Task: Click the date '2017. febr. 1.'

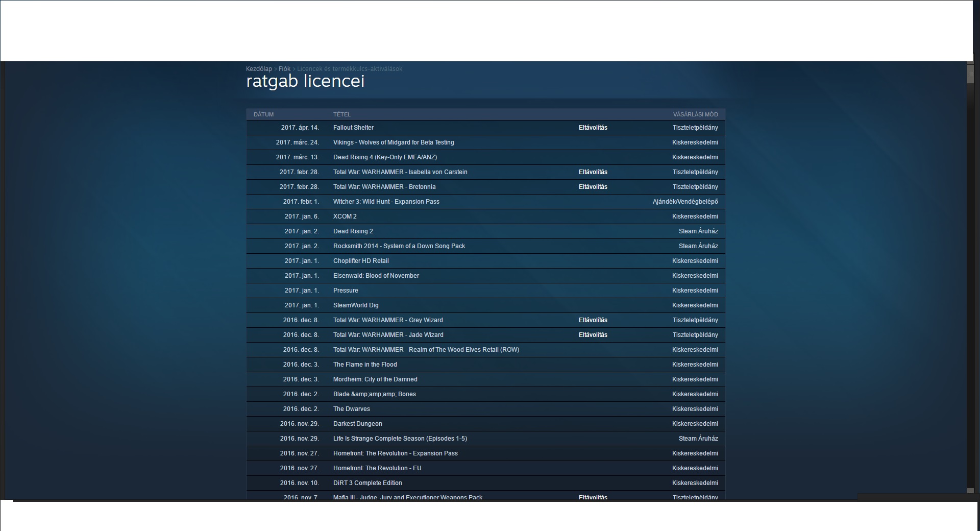Action: [x=301, y=202]
